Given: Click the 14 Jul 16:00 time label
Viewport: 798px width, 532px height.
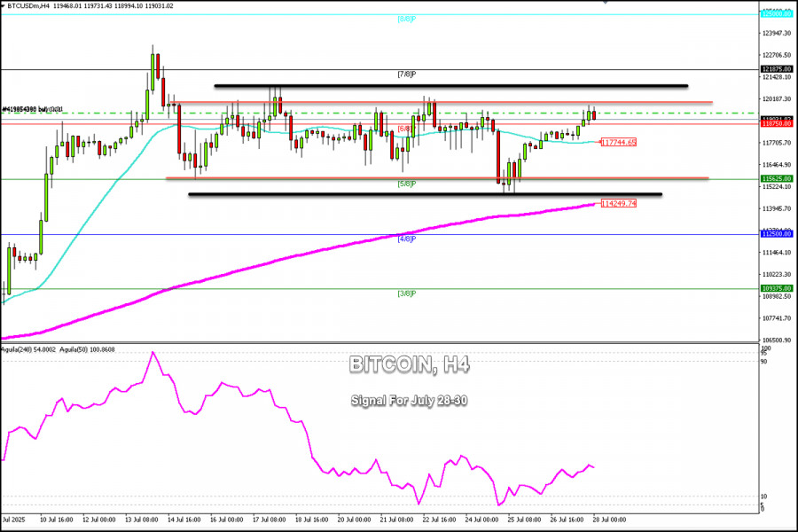Looking at the screenshot, I should pos(184,520).
